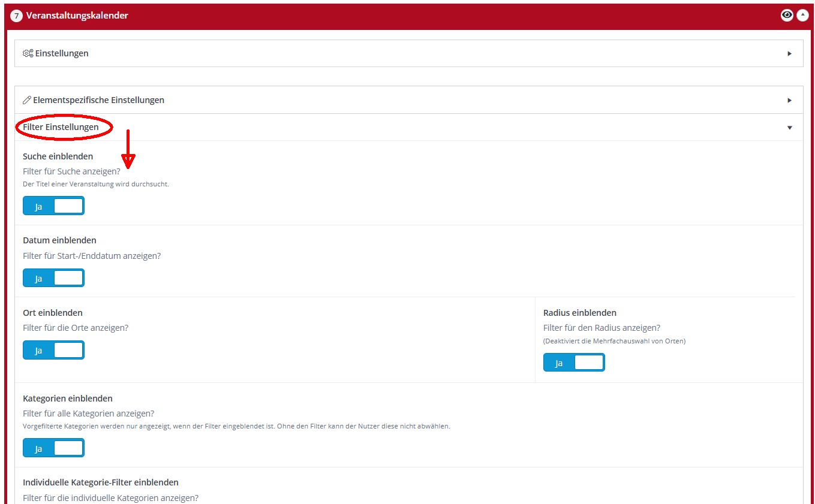Open the Einstellungen section title
Screen dimensions: 815x504
click(x=62, y=53)
